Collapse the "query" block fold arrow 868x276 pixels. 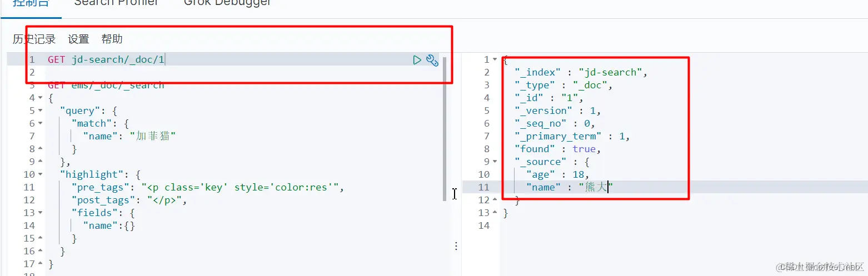pyautogui.click(x=40, y=111)
